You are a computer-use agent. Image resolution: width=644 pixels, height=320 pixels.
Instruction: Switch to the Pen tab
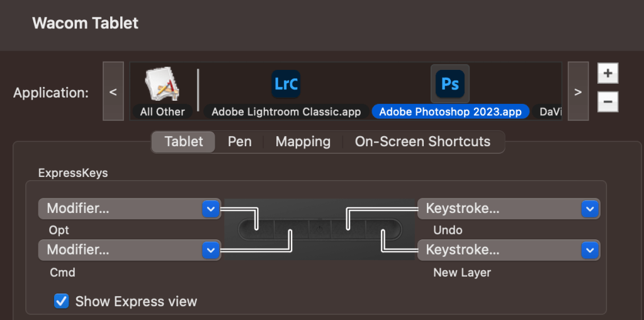(239, 142)
